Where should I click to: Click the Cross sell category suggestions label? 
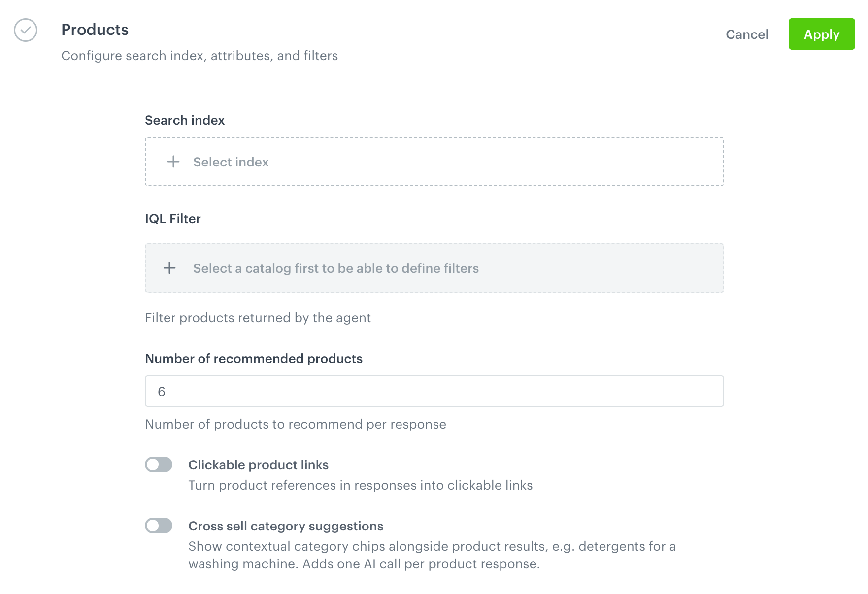286,526
